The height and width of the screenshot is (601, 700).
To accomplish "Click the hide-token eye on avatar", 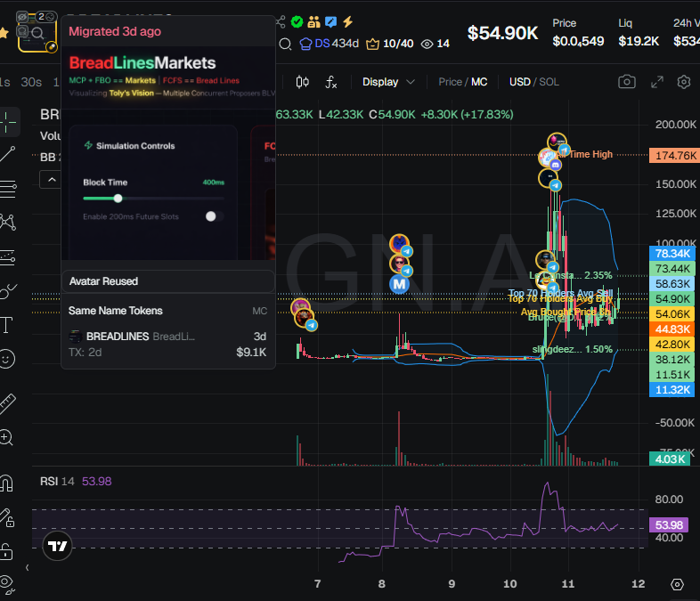I will 22,18.
